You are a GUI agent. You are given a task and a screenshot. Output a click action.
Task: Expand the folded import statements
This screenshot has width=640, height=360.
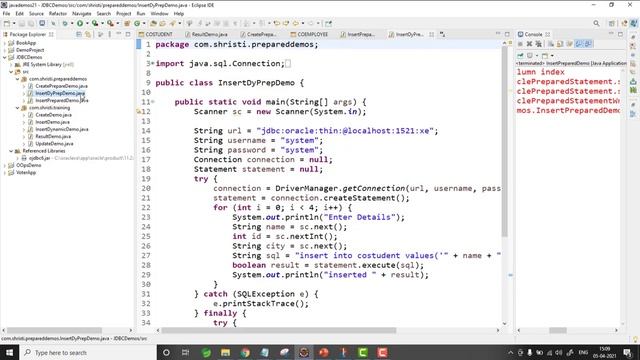pyautogui.click(x=153, y=63)
